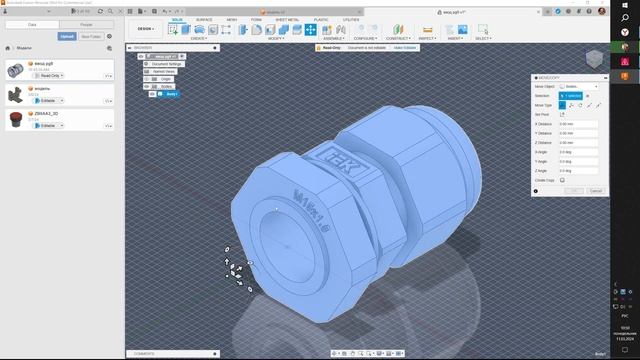Image resolution: width=640 pixels, height=360 pixels.
Task: Tick the Create Copy checkbox
Action: pos(562,180)
